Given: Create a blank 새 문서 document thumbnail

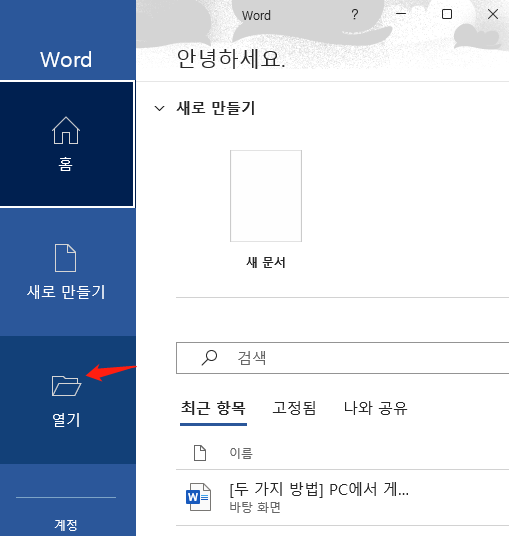Looking at the screenshot, I should coord(266,196).
